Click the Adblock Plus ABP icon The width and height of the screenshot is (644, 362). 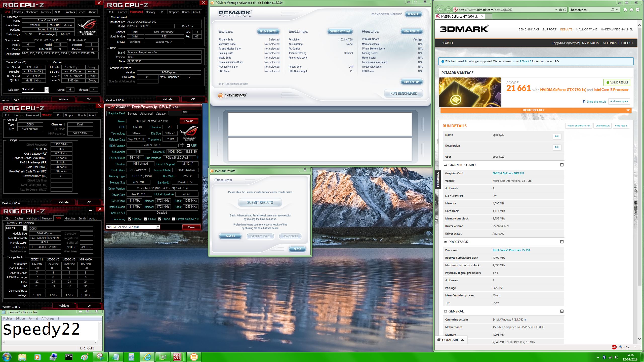tap(614, 347)
